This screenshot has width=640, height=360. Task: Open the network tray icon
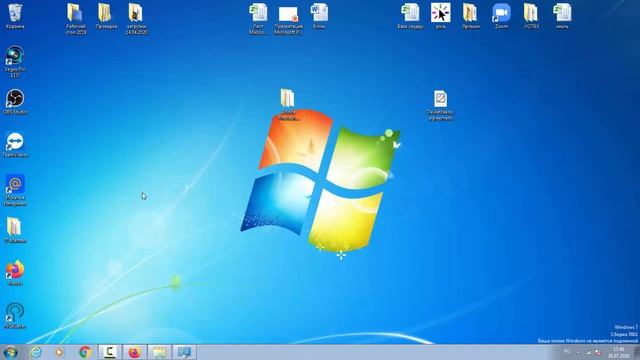coord(588,352)
